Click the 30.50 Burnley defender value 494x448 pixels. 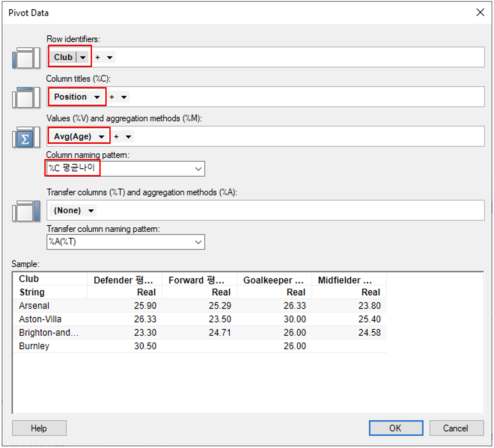click(x=145, y=346)
